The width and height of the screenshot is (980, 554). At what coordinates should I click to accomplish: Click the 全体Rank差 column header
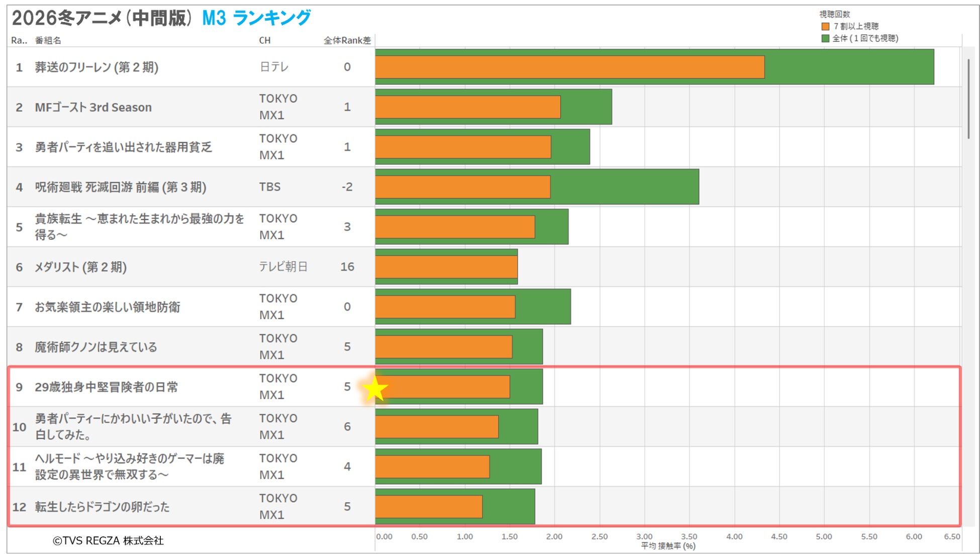click(347, 41)
